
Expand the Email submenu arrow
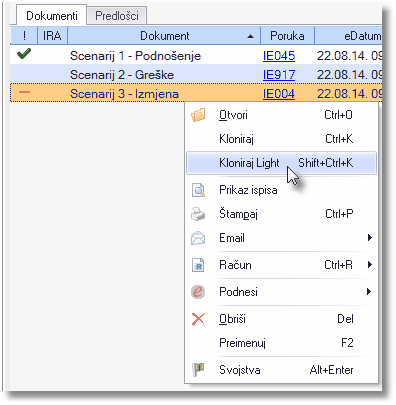369,238
